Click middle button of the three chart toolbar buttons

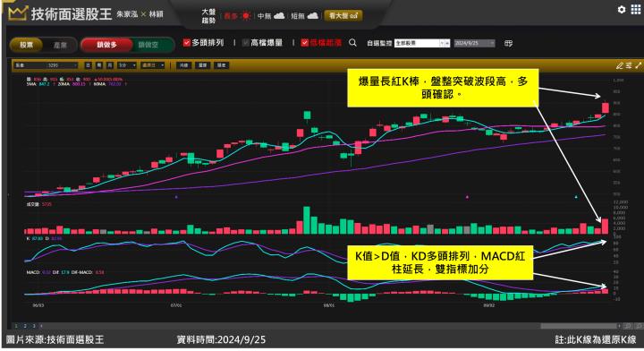pos(202,65)
